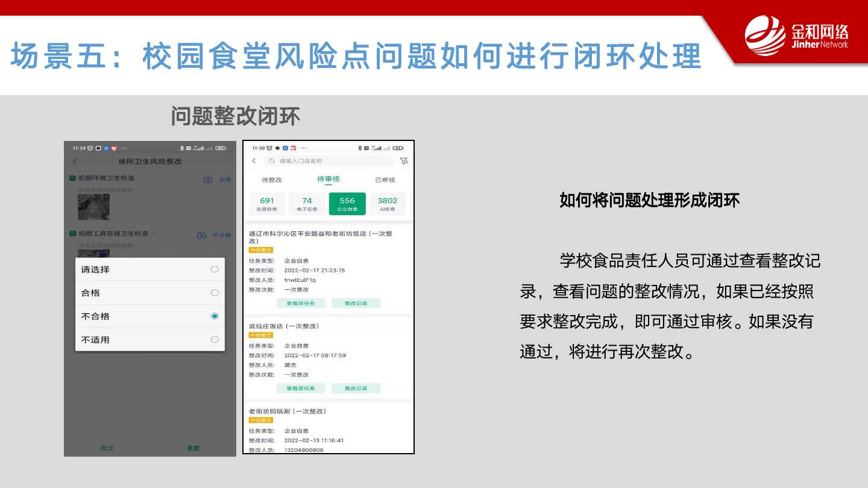Open the 底仙庄饭店 (一次整改) entry title
868x488 pixels.
point(284,326)
